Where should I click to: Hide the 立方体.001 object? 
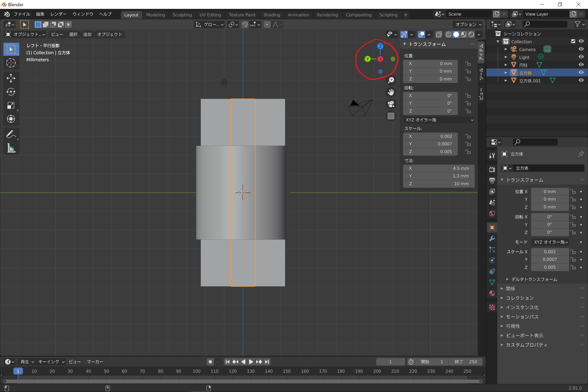point(581,80)
